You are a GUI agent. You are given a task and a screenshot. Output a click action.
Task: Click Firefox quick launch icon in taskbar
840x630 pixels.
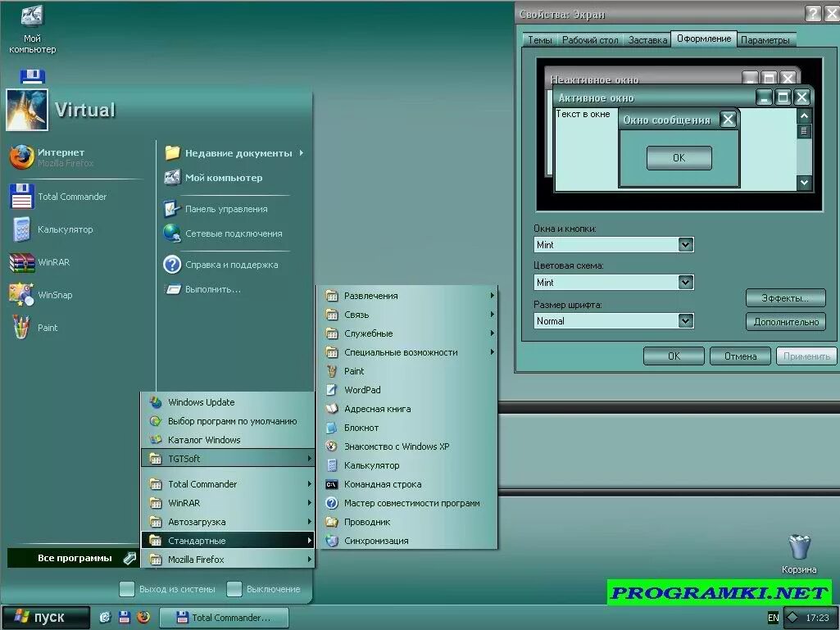[x=143, y=617]
